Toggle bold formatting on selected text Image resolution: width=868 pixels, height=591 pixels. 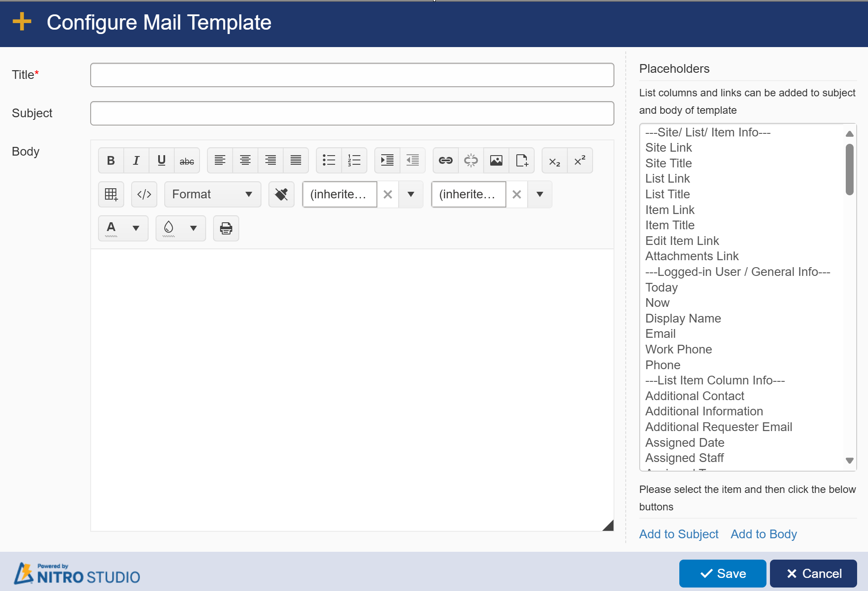click(x=110, y=160)
